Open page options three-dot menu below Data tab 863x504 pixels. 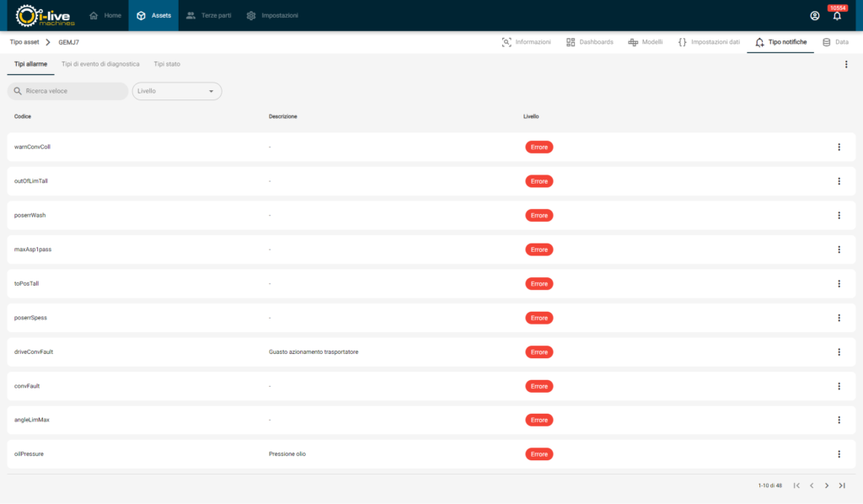[846, 64]
